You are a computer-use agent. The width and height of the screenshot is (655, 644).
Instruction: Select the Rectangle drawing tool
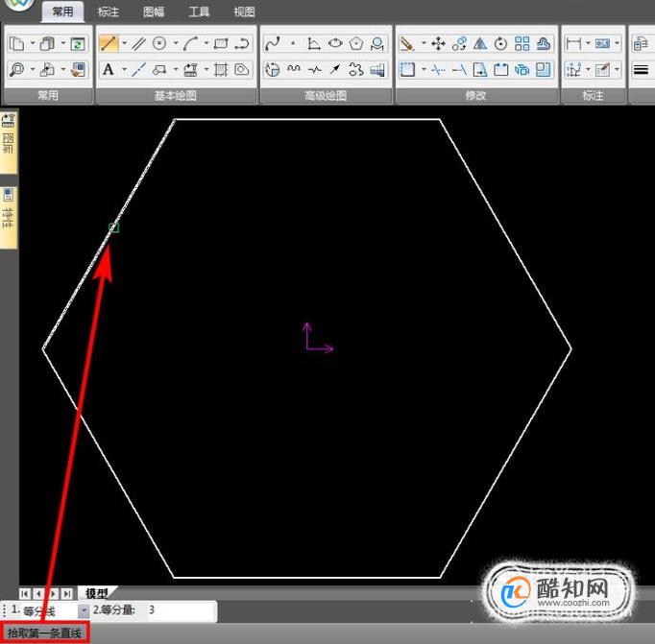pyautogui.click(x=221, y=43)
